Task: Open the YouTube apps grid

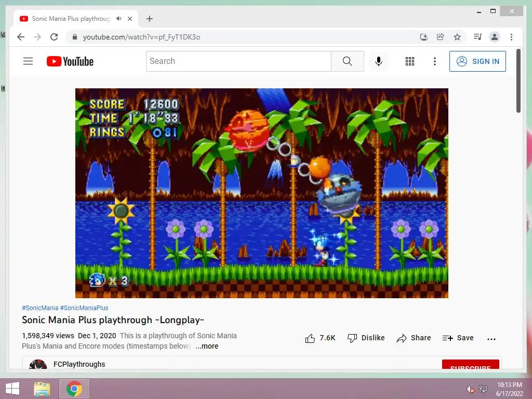Action: click(410, 61)
